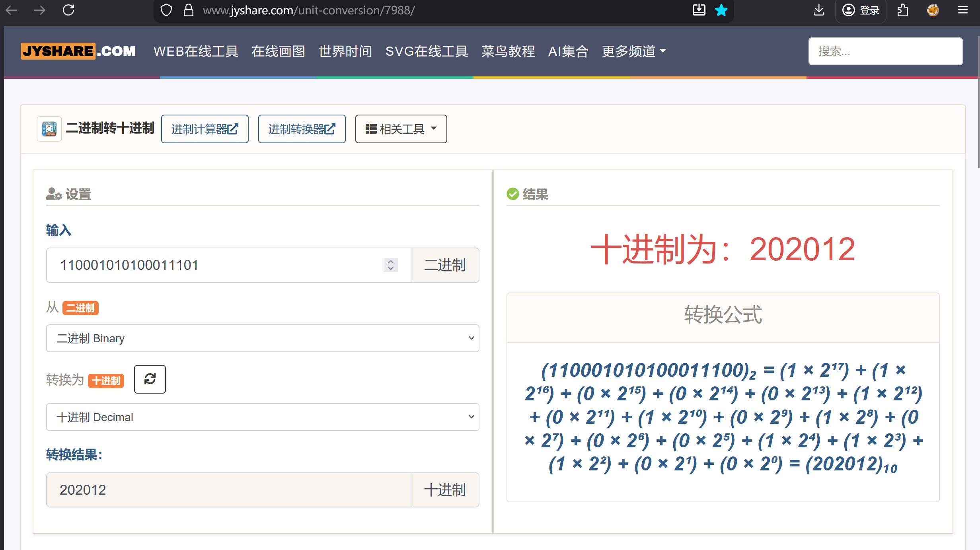Image resolution: width=980 pixels, height=550 pixels.
Task: Go back to the previous page
Action: pos(12,10)
